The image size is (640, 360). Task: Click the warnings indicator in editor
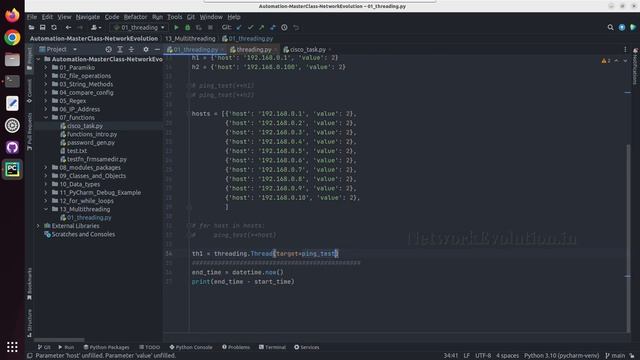click(x=606, y=60)
